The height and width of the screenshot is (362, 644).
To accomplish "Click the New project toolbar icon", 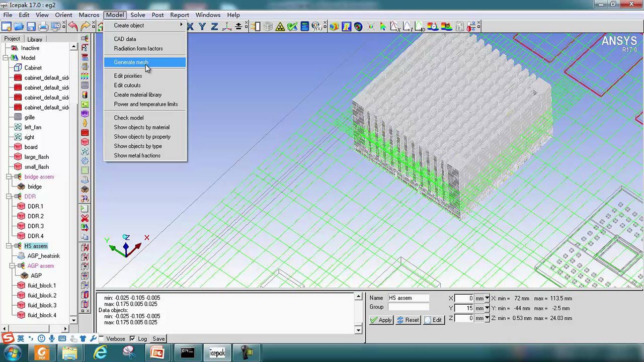I will click(7, 27).
